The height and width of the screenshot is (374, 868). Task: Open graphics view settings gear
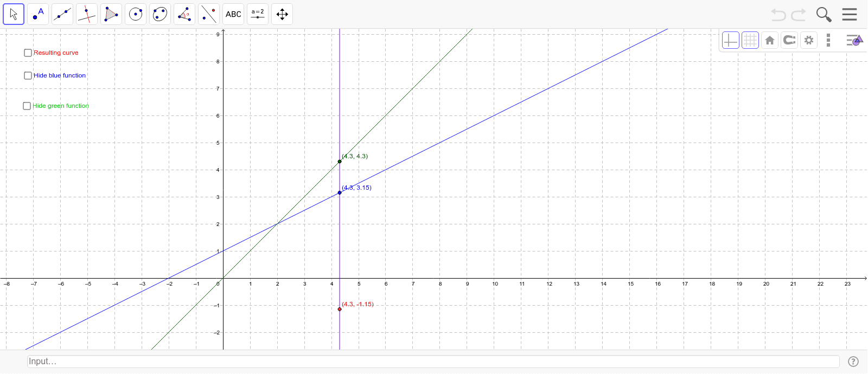809,40
